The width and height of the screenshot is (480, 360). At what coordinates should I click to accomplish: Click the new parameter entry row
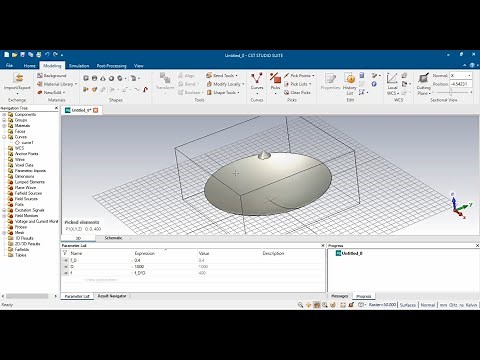click(101, 280)
